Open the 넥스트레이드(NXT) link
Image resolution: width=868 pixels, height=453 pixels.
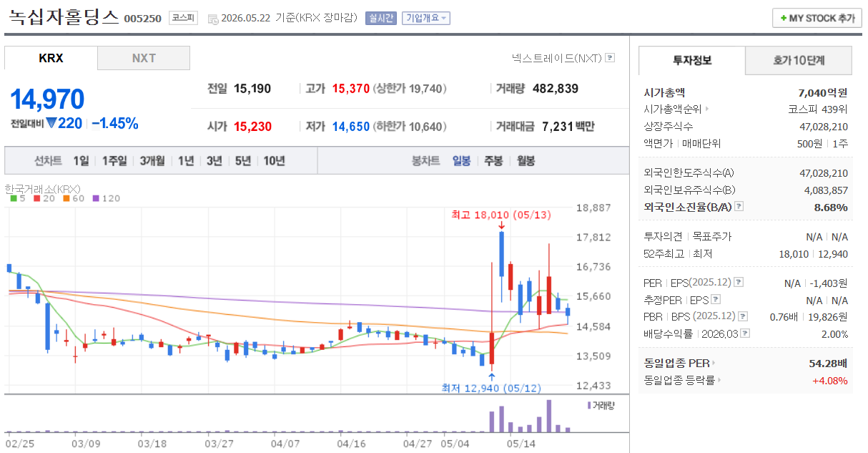pyautogui.click(x=557, y=58)
